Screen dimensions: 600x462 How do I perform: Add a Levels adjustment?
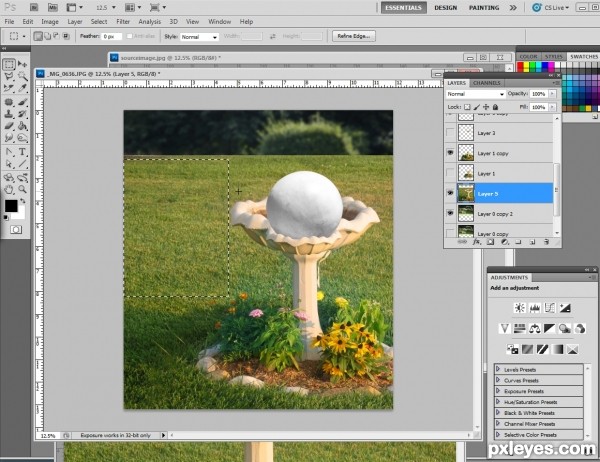point(535,308)
